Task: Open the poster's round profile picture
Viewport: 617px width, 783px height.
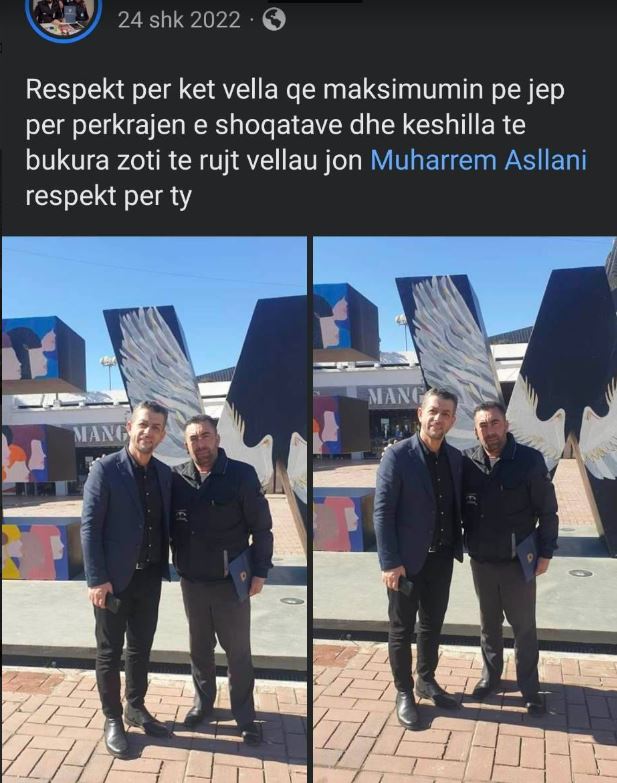Action: 64,14
